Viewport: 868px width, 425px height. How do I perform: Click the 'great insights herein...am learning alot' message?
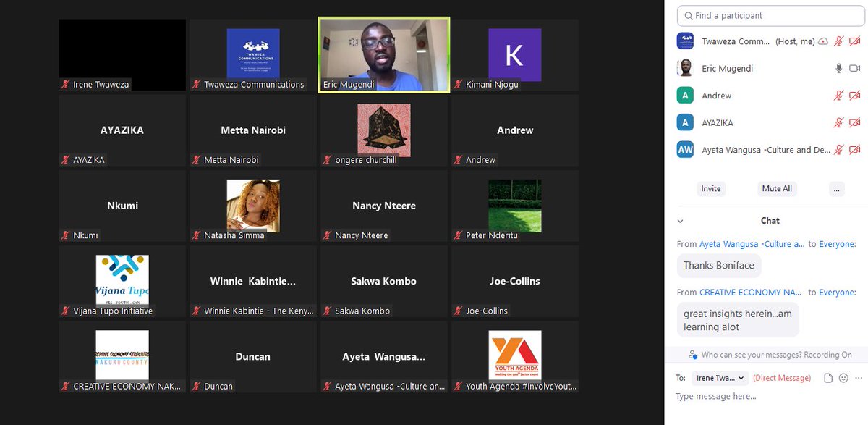click(x=738, y=321)
